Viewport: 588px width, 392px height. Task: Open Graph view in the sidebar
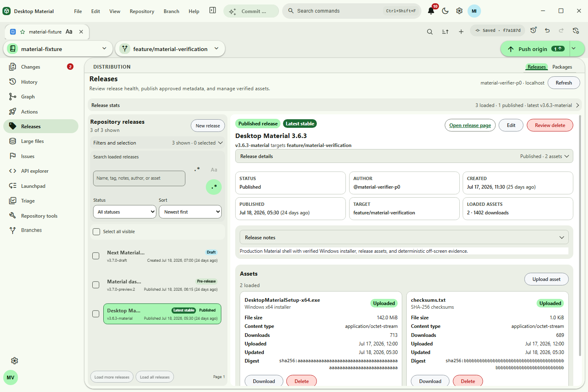41,97
